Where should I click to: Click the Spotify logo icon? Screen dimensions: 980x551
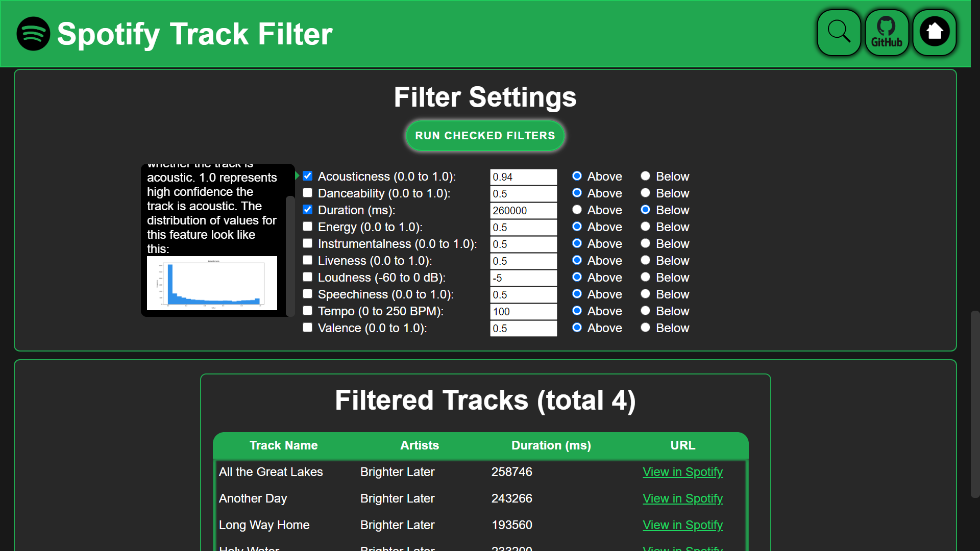[33, 34]
